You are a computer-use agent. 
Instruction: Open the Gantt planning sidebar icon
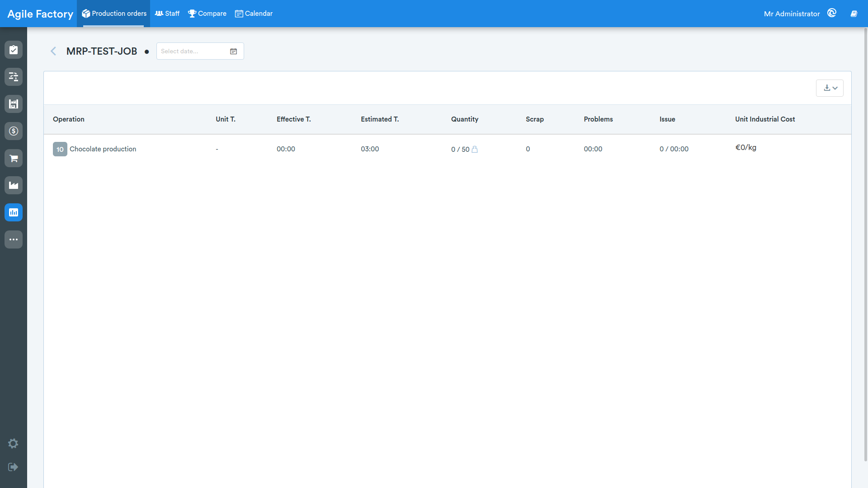point(14,77)
